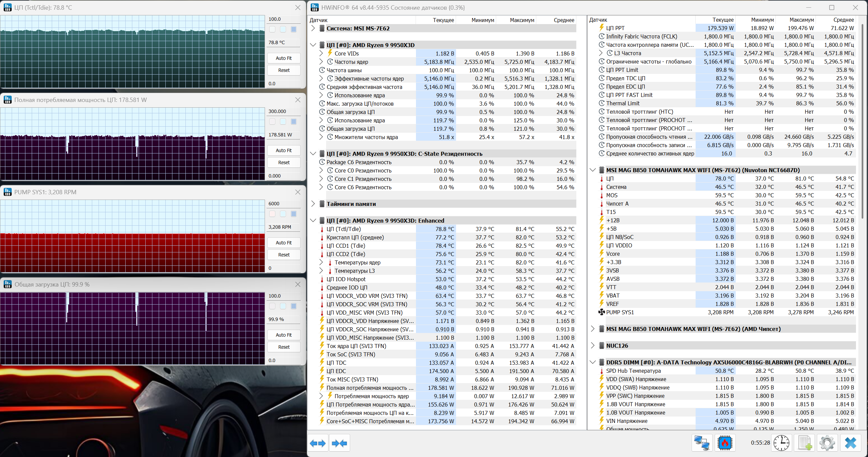
Task: Expand the NUC126 sensor group
Action: [x=593, y=345]
